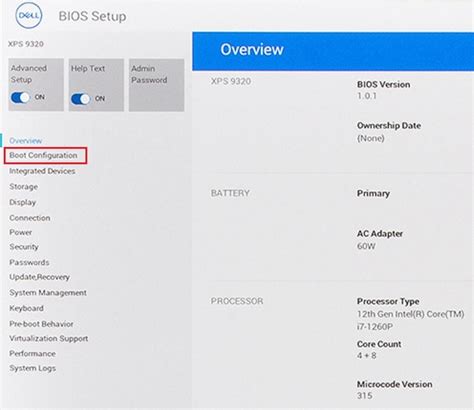Open the Storage menu item
The image size is (474, 410).
coord(23,187)
